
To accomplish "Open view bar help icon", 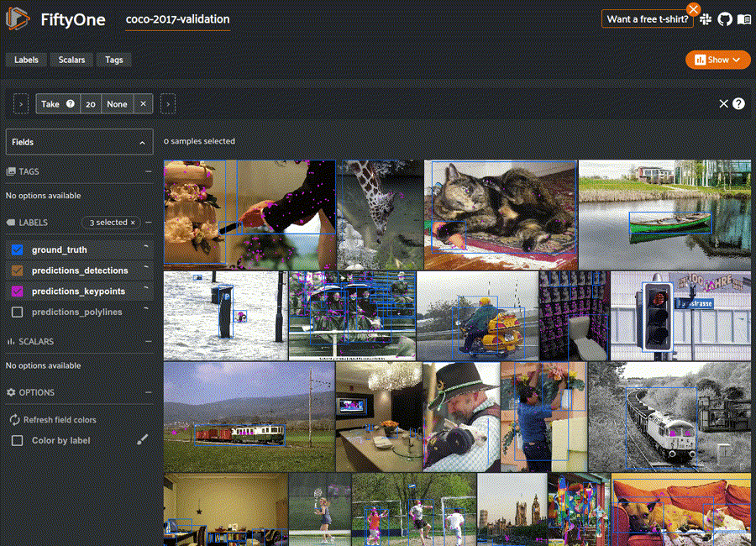I will [738, 103].
